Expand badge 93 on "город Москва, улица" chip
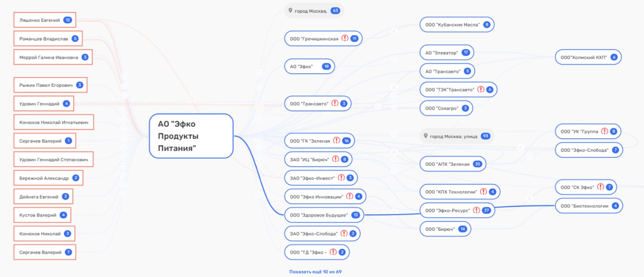Screen dimensions: 644x277 click(486, 136)
